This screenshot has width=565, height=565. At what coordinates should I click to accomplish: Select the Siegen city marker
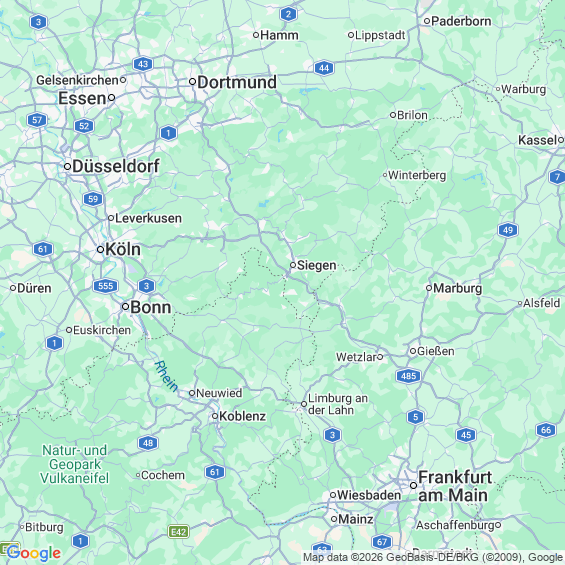click(293, 265)
